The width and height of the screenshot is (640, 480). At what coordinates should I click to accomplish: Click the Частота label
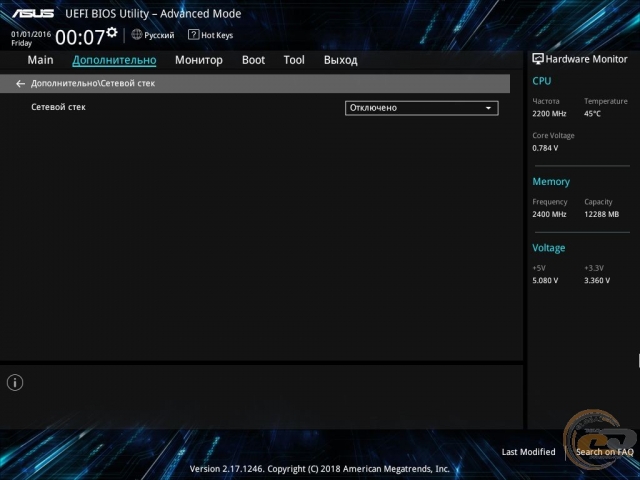(x=546, y=101)
